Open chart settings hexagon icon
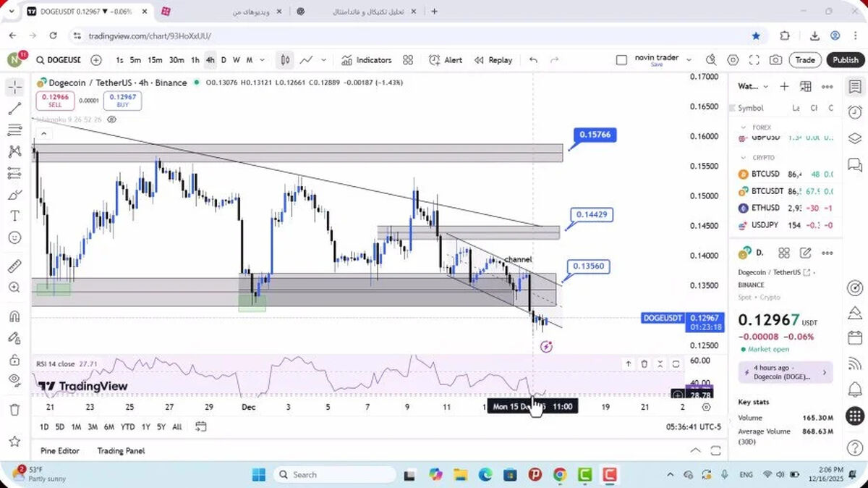The width and height of the screenshot is (868, 488). coord(733,60)
